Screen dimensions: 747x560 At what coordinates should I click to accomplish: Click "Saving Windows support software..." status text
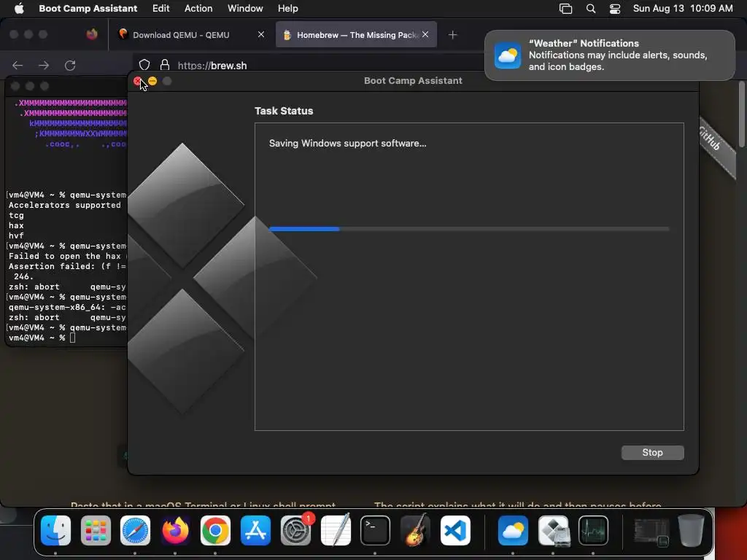tap(347, 144)
